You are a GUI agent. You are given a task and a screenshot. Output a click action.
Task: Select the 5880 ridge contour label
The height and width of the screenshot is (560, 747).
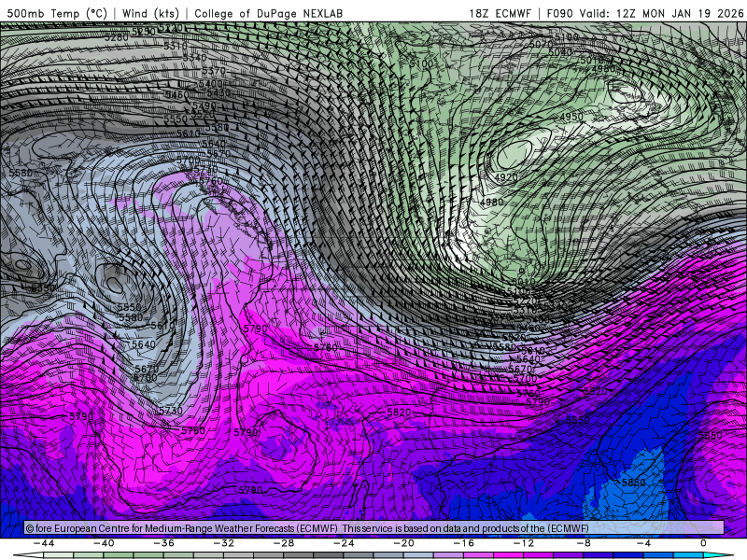pyautogui.click(x=634, y=483)
